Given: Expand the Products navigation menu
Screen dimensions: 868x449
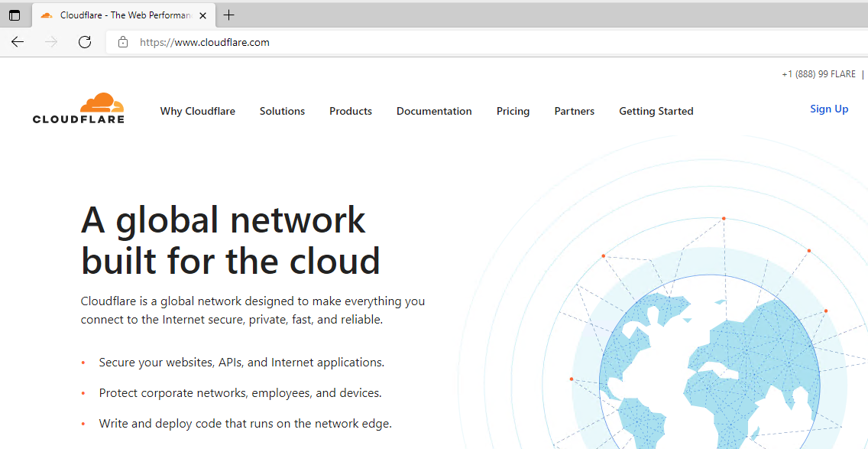Looking at the screenshot, I should click(x=351, y=111).
